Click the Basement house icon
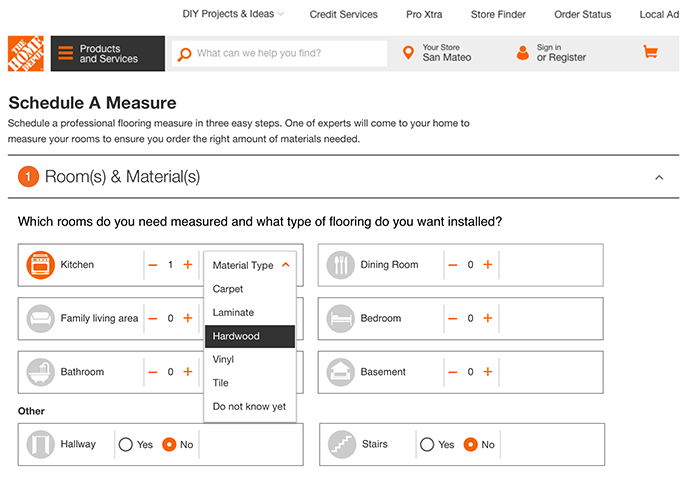 pos(341,372)
